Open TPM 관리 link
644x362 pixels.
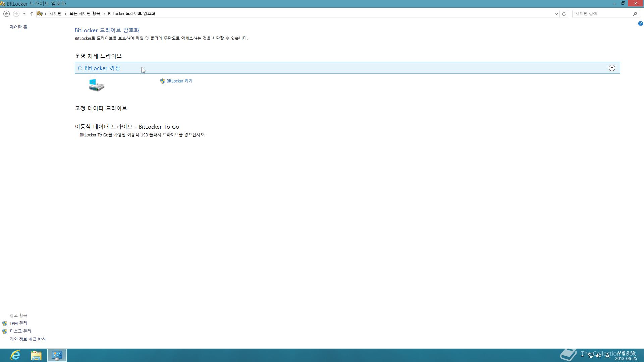pyautogui.click(x=18, y=323)
